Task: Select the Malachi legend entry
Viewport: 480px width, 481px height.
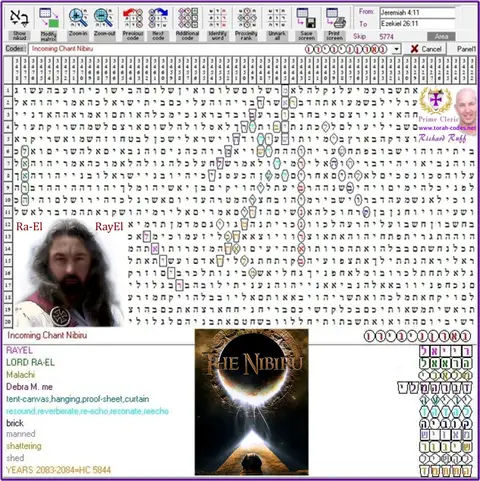Action: click(21, 375)
